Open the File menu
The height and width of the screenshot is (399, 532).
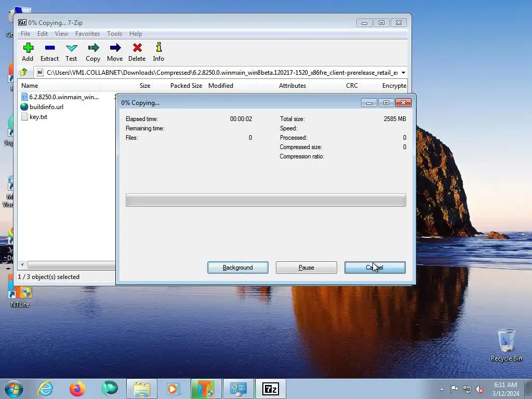(25, 34)
